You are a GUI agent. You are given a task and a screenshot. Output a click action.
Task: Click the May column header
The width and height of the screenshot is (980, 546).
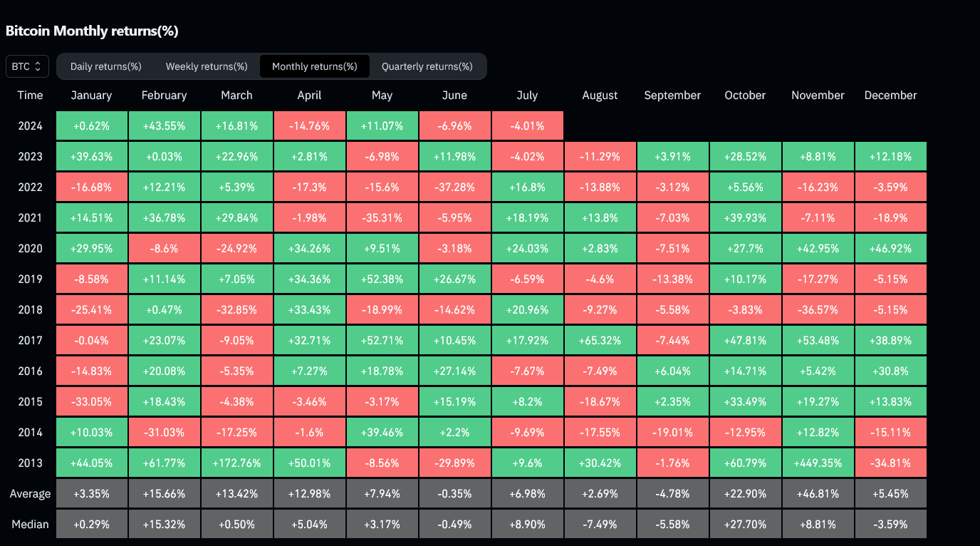(x=382, y=95)
